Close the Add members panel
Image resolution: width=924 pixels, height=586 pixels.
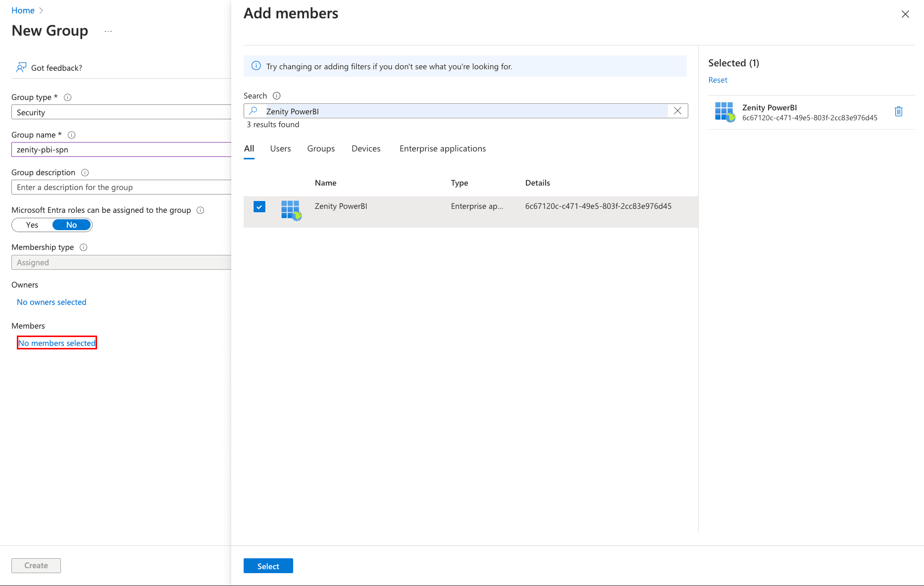pyautogui.click(x=905, y=14)
